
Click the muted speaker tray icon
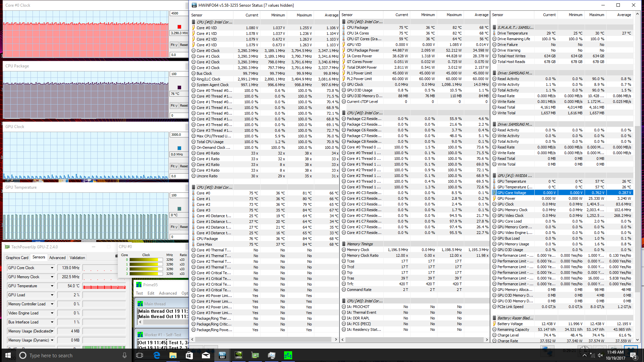pyautogui.click(x=600, y=355)
